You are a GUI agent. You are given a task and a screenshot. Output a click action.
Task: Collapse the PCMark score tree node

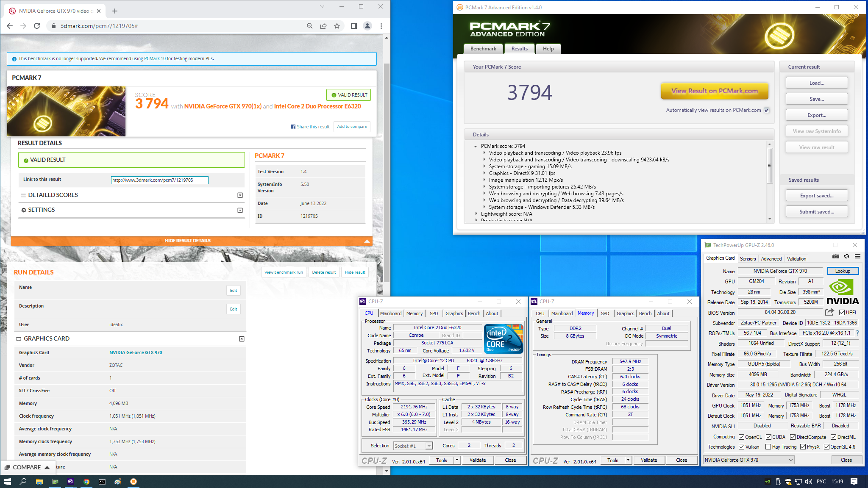[x=476, y=146]
